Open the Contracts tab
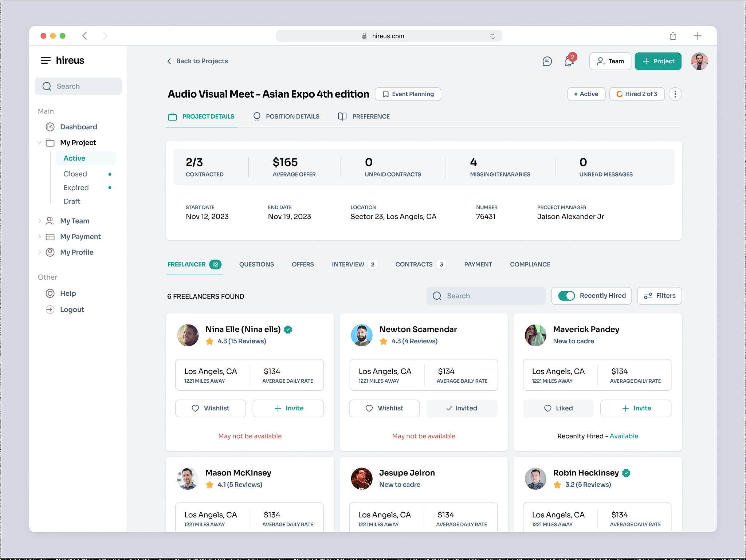The image size is (746, 560). pyautogui.click(x=421, y=265)
